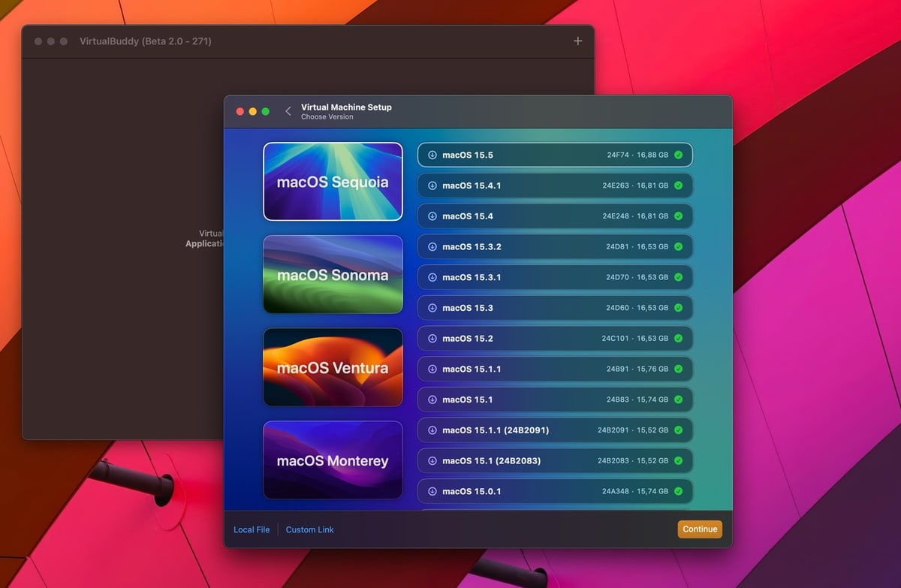Select the macOS Monterey thumbnail

pos(333,460)
